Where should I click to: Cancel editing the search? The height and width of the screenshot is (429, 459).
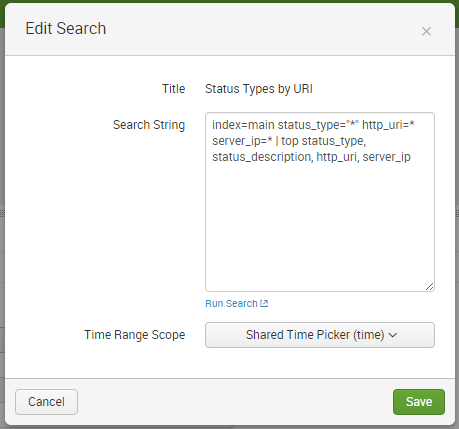click(46, 402)
